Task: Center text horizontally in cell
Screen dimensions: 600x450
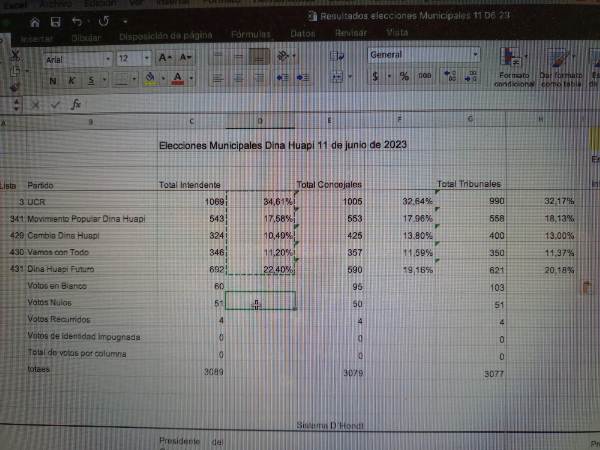Action: coord(238,78)
